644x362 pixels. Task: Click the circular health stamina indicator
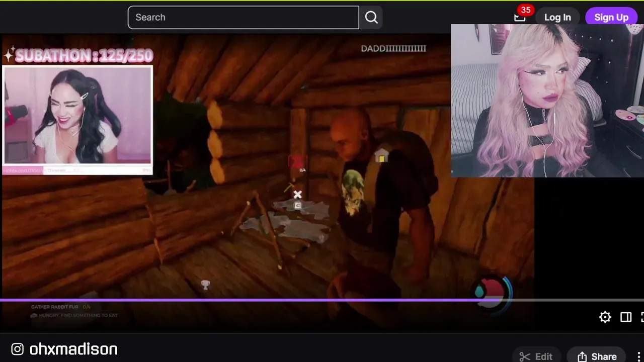tap(494, 292)
